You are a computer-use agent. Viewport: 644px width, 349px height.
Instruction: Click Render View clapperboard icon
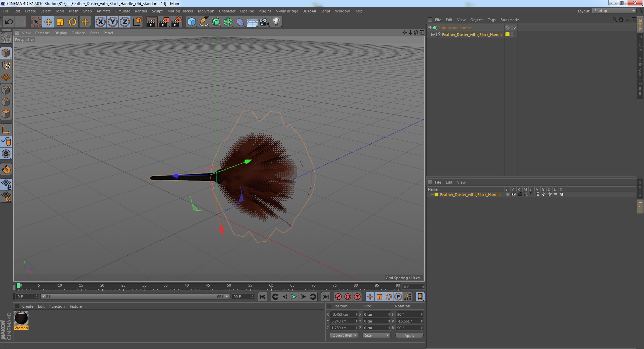pos(152,22)
